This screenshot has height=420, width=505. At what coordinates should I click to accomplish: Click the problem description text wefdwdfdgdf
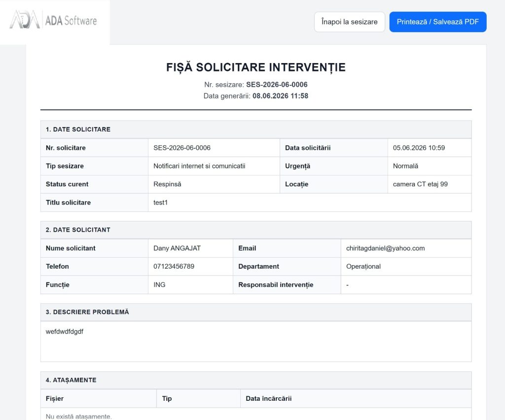tap(65, 331)
